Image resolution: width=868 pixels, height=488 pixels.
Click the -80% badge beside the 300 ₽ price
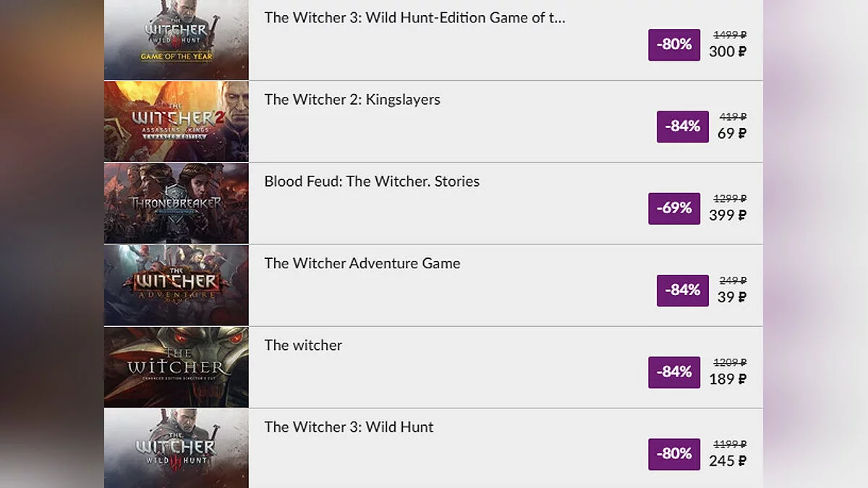click(x=674, y=44)
